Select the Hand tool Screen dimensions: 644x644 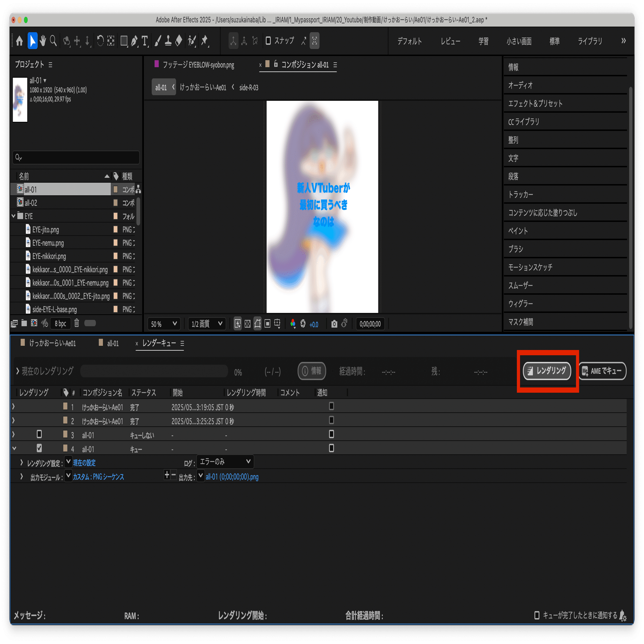click(43, 41)
